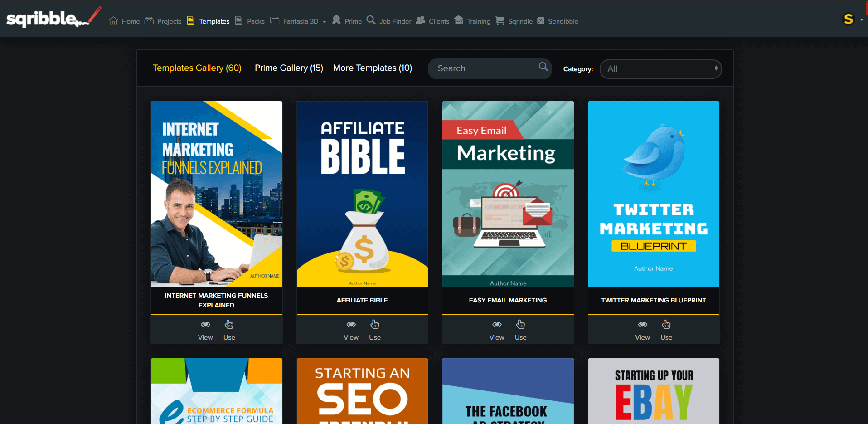
Task: Expand the profile menu arrow beside avatar
Action: (x=862, y=19)
